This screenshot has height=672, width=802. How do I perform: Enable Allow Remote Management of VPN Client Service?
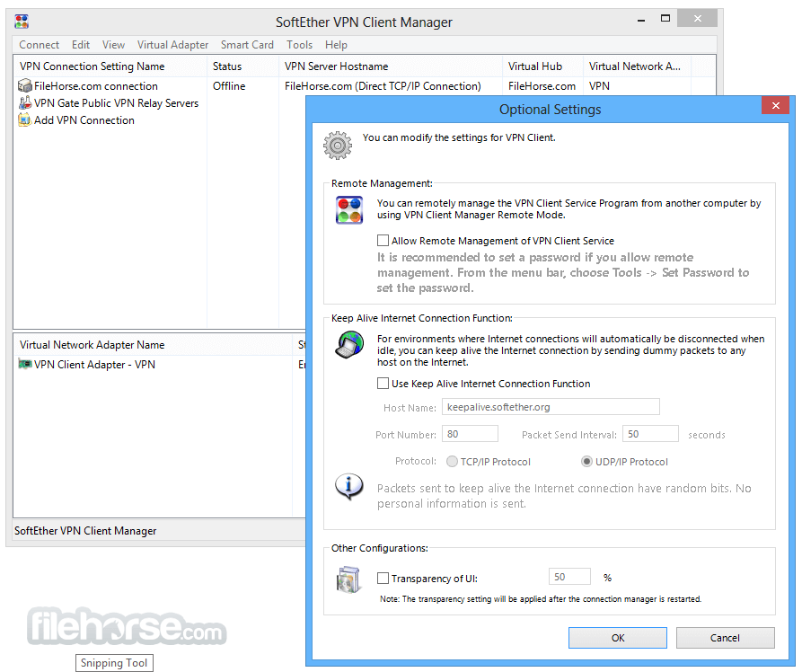383,240
